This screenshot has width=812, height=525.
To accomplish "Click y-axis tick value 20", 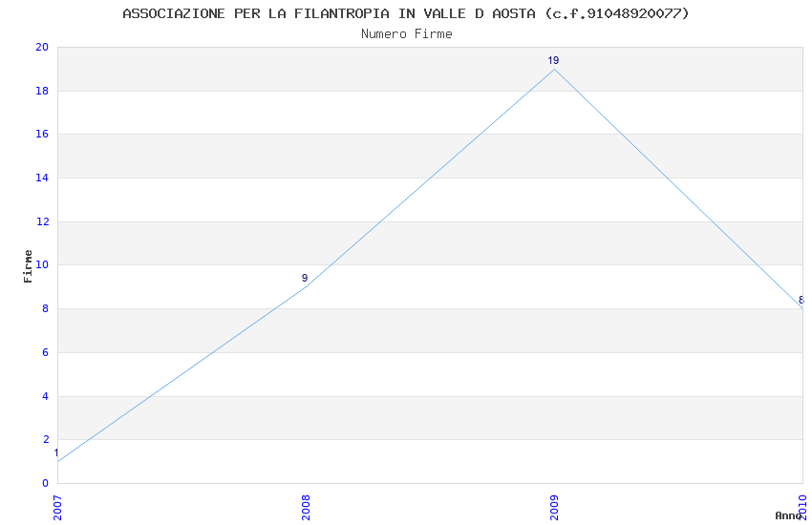I will pos(42,47).
